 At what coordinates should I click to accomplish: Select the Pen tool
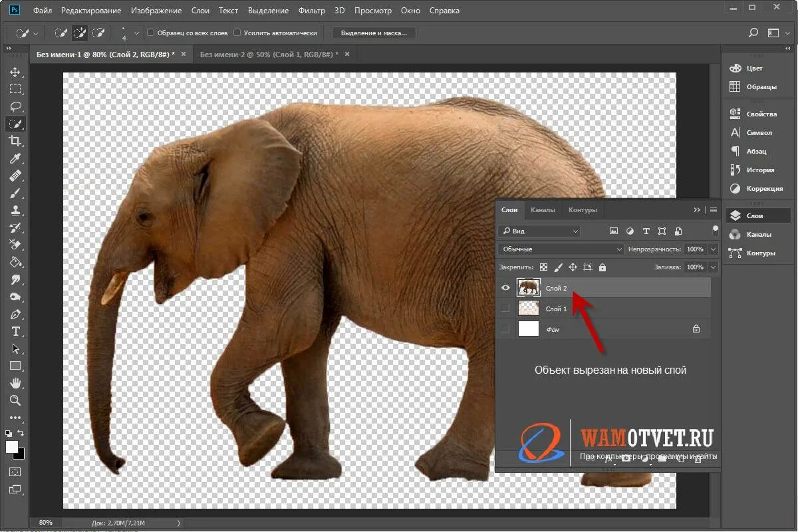click(15, 314)
